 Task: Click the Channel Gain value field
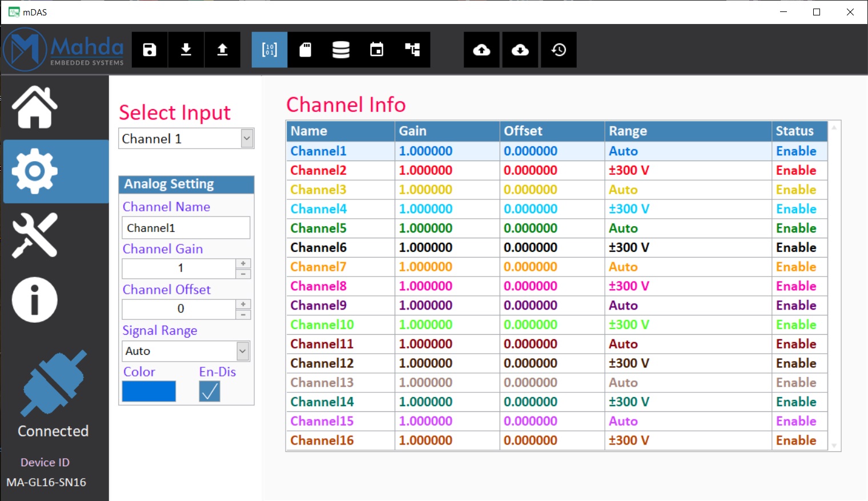179,268
